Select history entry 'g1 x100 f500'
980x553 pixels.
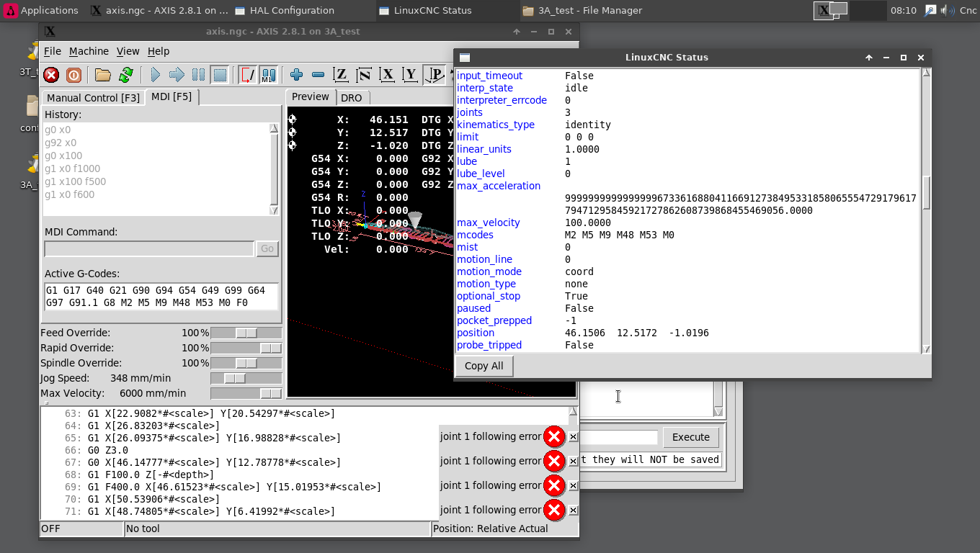75,181
